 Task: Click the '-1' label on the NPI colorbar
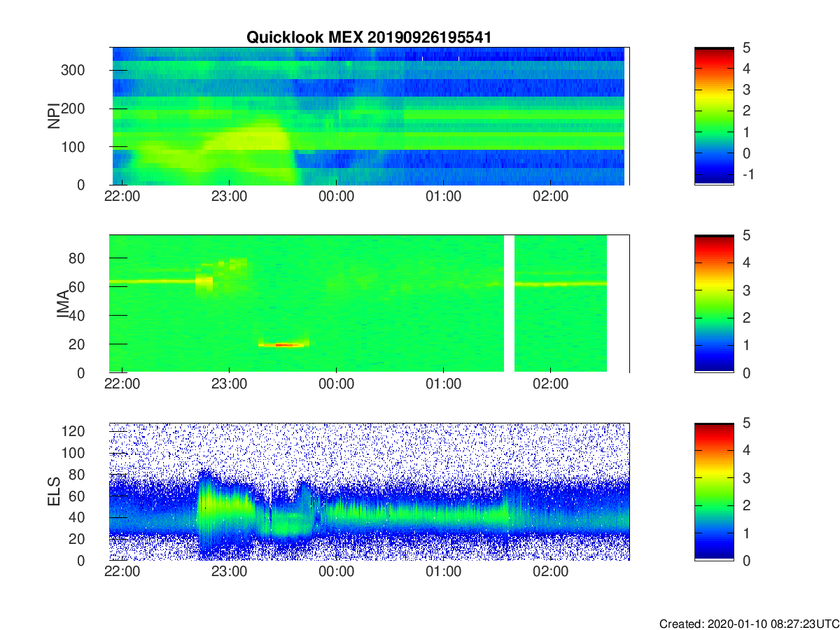tap(748, 174)
